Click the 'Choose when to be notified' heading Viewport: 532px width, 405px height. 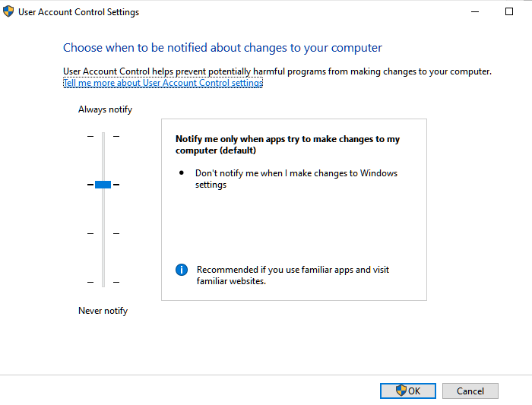223,48
